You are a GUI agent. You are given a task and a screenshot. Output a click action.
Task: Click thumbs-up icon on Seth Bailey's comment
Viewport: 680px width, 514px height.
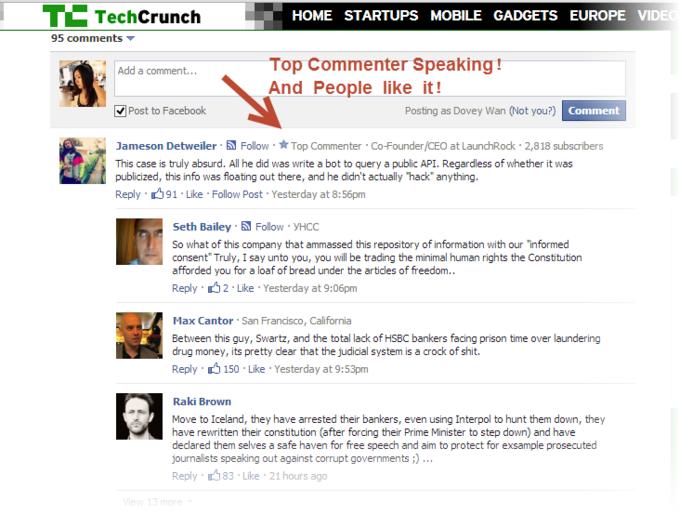[x=214, y=288]
